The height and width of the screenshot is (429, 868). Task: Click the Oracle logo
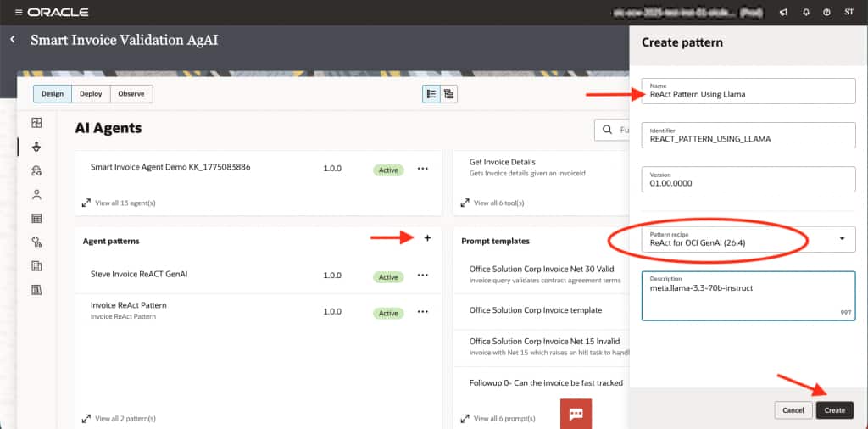coord(58,12)
